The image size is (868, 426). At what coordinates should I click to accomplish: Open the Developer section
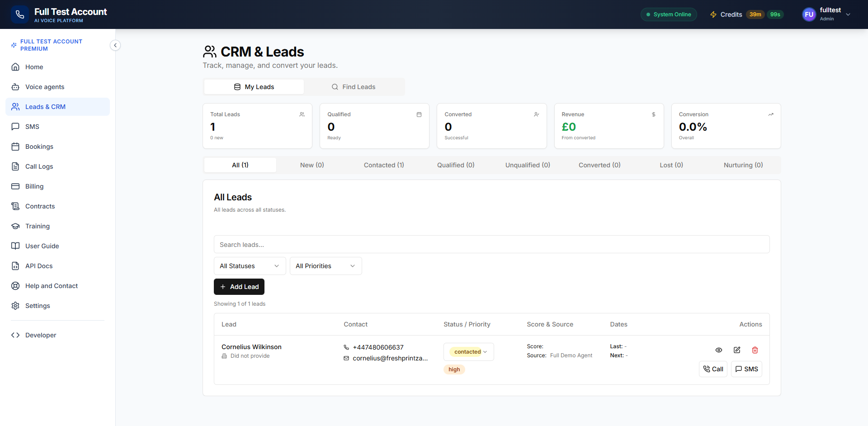(40, 335)
